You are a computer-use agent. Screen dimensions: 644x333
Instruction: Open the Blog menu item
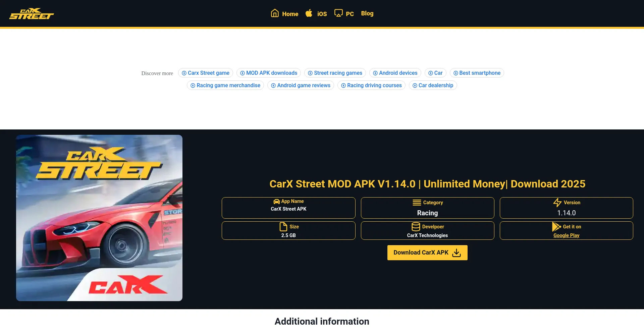(x=367, y=13)
